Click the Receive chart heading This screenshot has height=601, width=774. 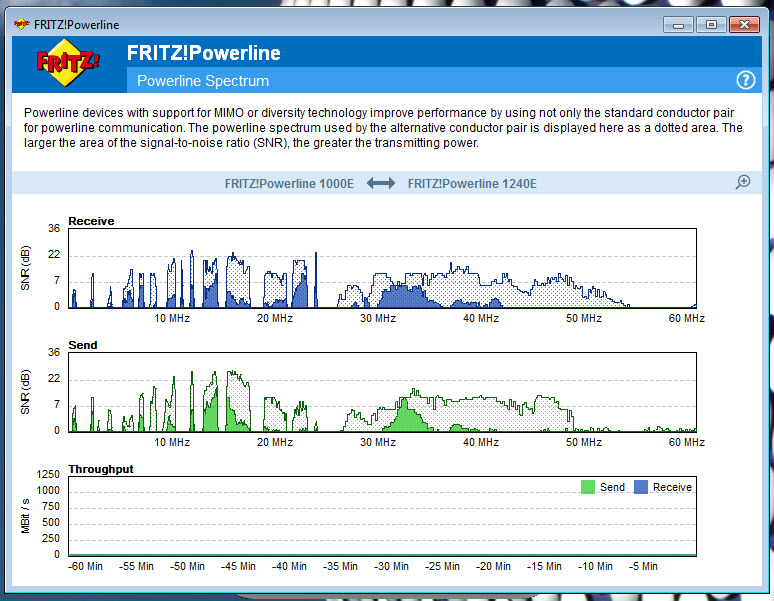click(91, 221)
